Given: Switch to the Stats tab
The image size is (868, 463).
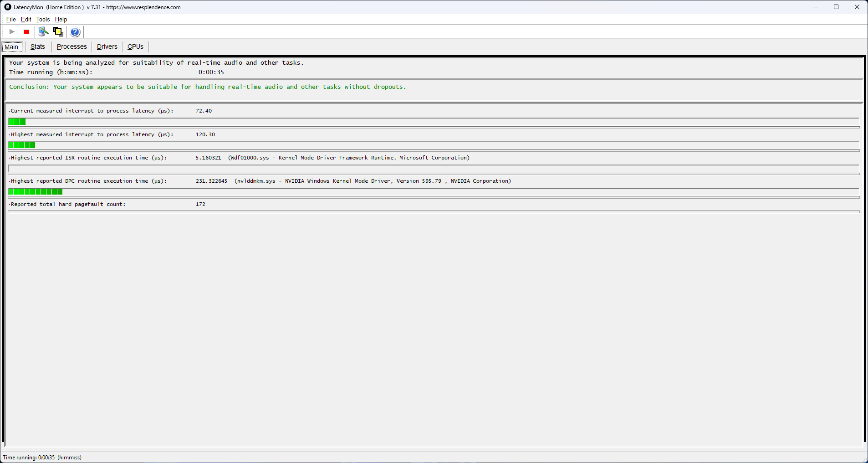Looking at the screenshot, I should 38,47.
